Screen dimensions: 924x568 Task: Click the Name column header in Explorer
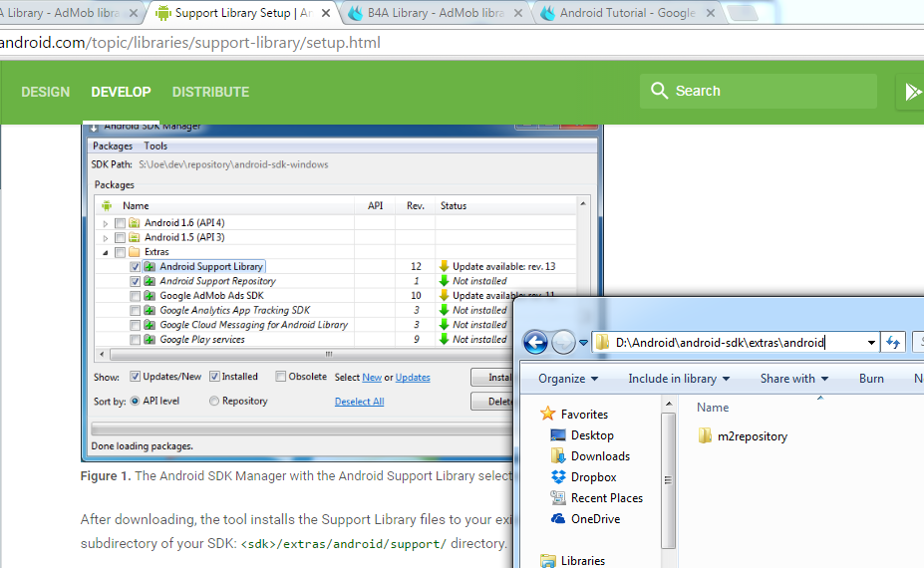713,408
